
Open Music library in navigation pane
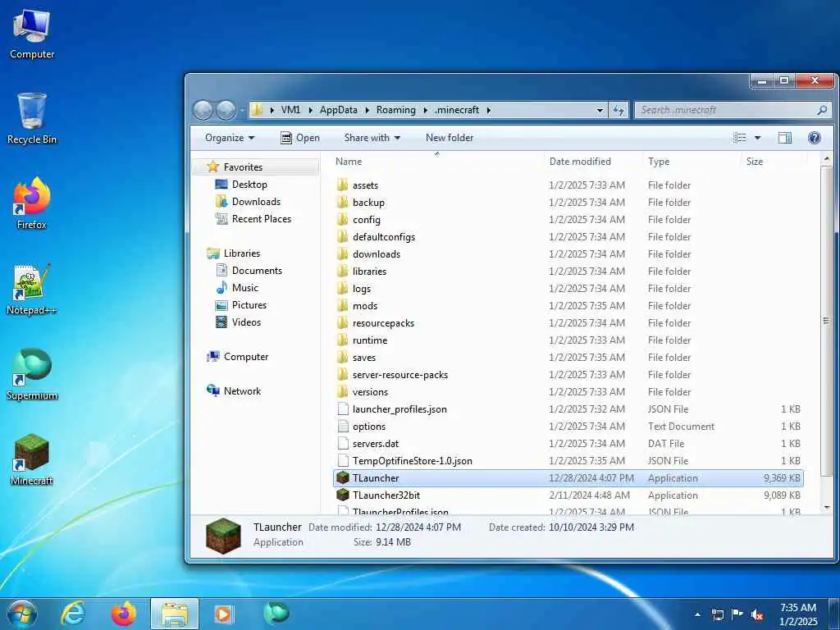coord(244,288)
